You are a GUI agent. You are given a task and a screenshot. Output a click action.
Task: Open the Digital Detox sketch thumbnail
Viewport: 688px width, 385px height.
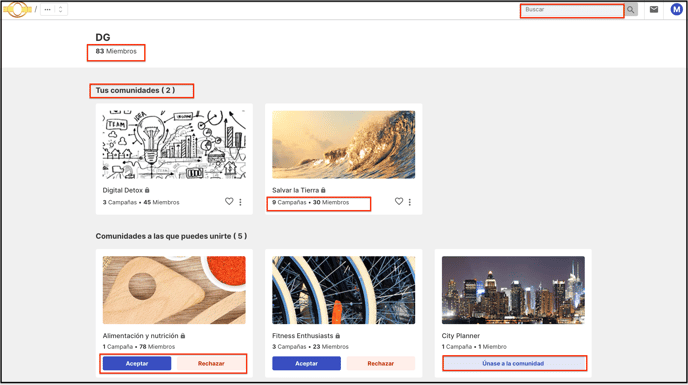coord(174,144)
